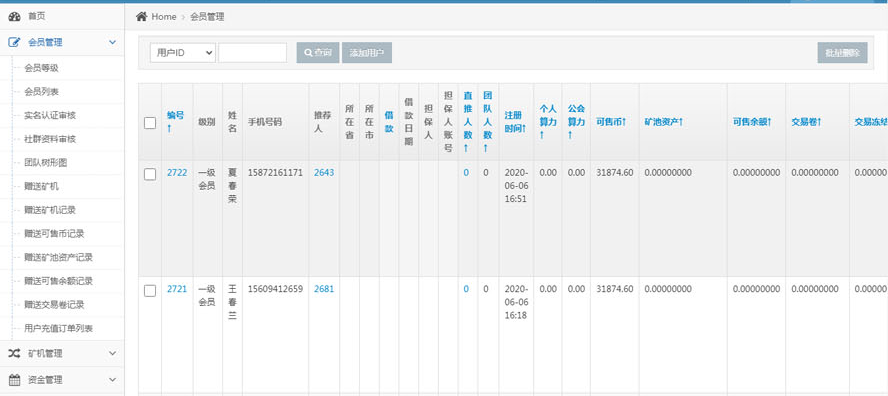This screenshot has height=396, width=888.
Task: Open member ID 2722 link
Action: pyautogui.click(x=177, y=173)
